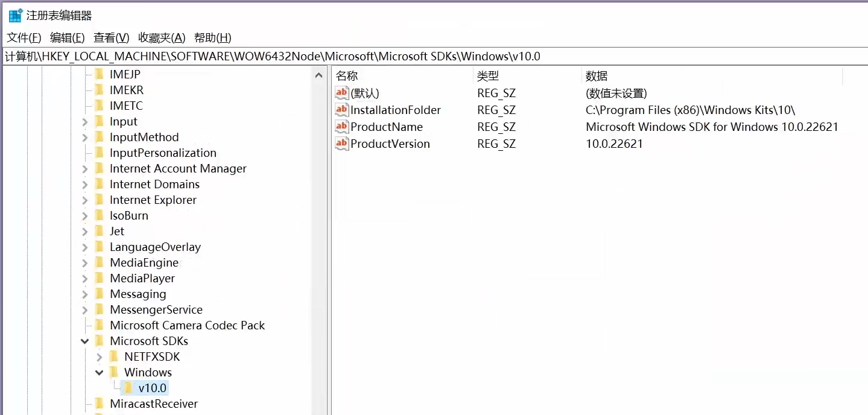Expand the MediaPlayer key
Image resolution: width=868 pixels, height=415 pixels.
[84, 279]
